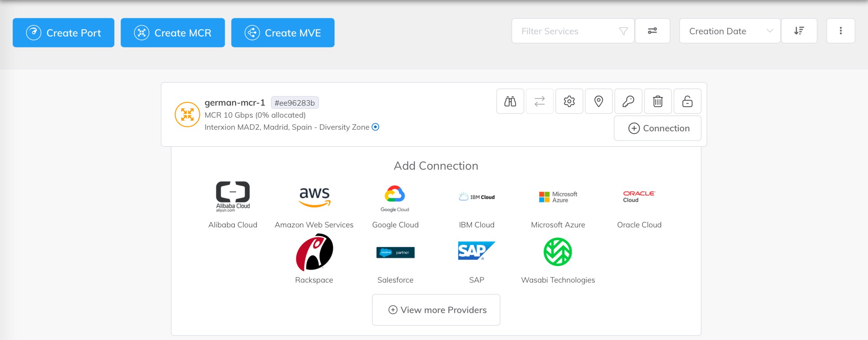The height and width of the screenshot is (340, 868).
Task: Click the location pin icon on german-mcr-1
Action: [x=599, y=101]
